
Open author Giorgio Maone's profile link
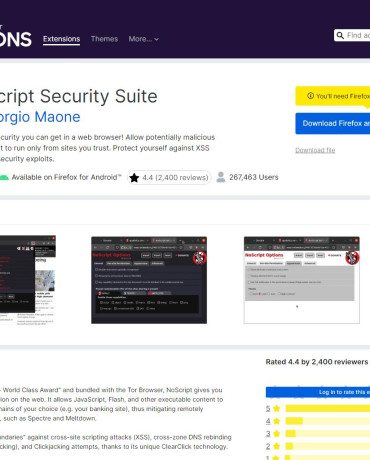(x=40, y=117)
